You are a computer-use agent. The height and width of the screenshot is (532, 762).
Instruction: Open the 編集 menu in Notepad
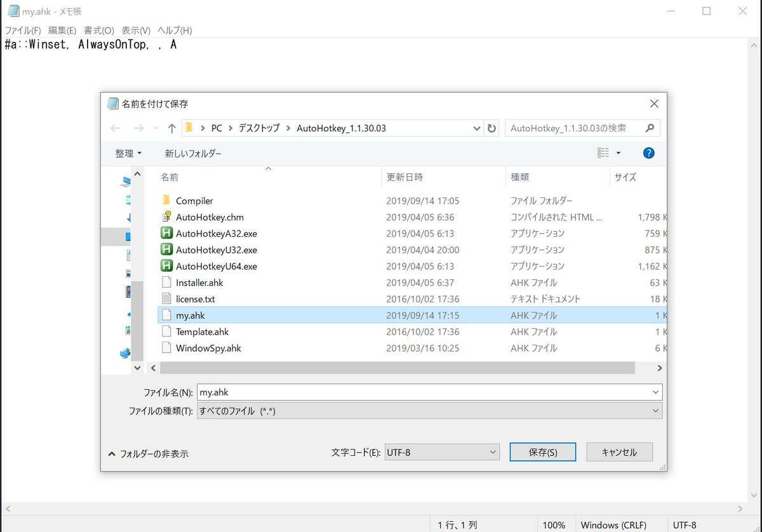62,30
